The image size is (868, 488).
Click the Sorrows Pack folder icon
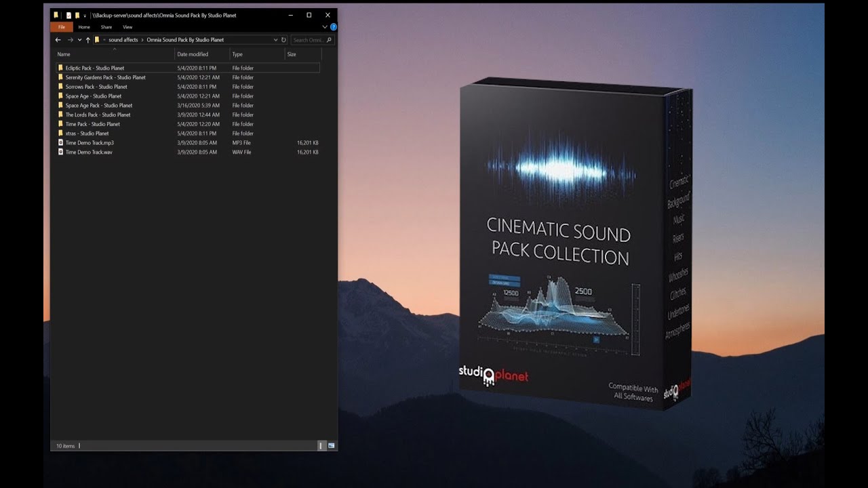(x=60, y=87)
